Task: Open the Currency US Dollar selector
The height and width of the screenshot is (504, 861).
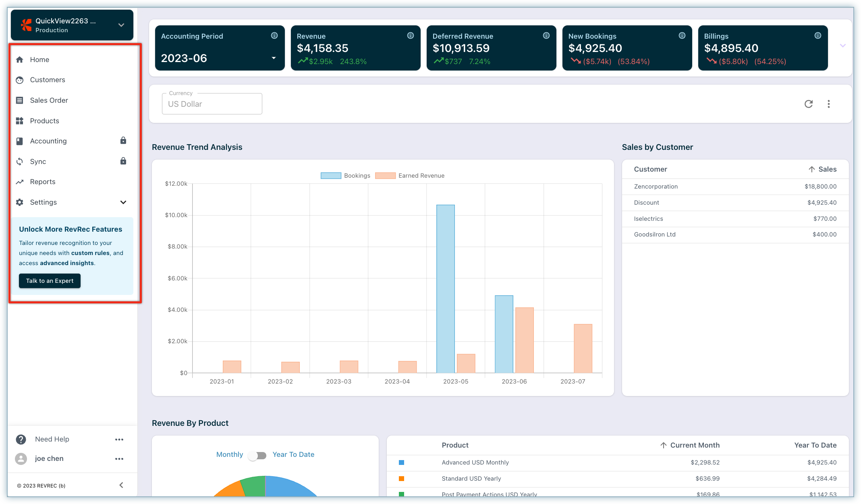Action: point(212,104)
